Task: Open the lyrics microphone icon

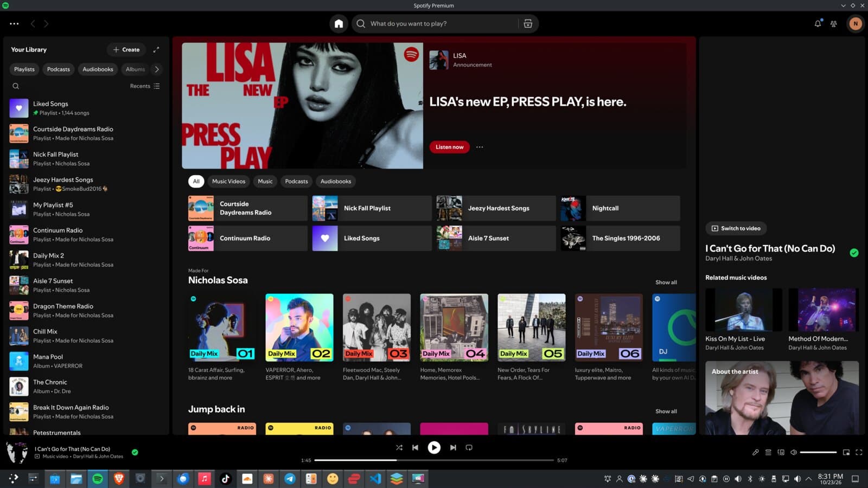Action: click(755, 452)
